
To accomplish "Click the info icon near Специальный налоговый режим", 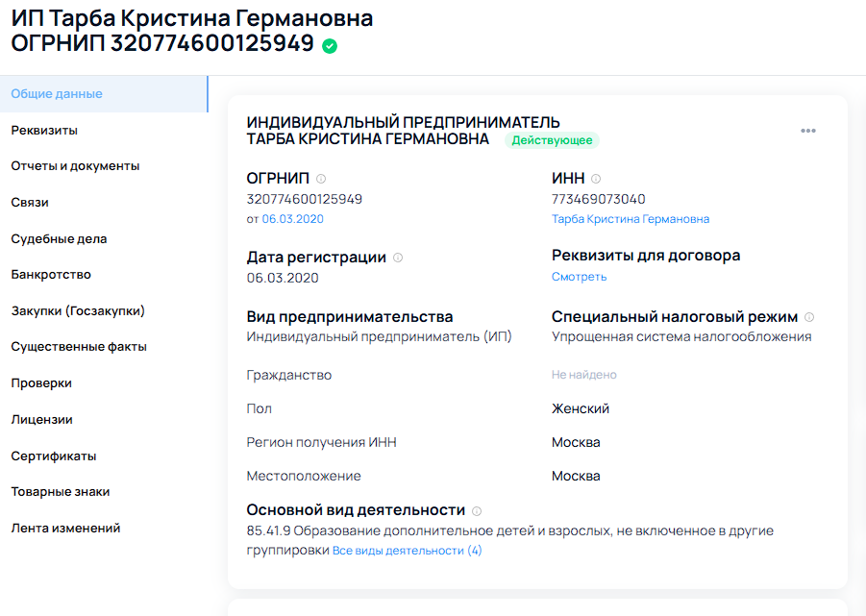I will tap(809, 315).
